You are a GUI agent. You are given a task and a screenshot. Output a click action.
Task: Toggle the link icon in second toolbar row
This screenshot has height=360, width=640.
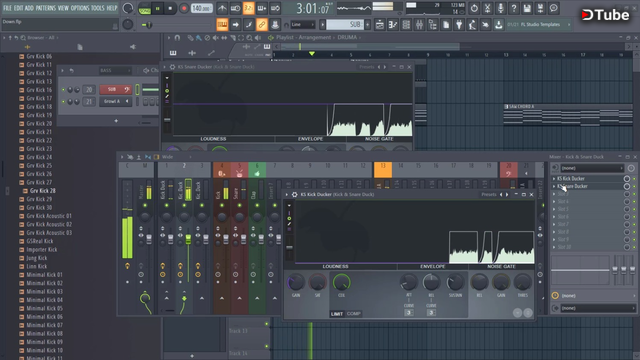tap(262, 25)
